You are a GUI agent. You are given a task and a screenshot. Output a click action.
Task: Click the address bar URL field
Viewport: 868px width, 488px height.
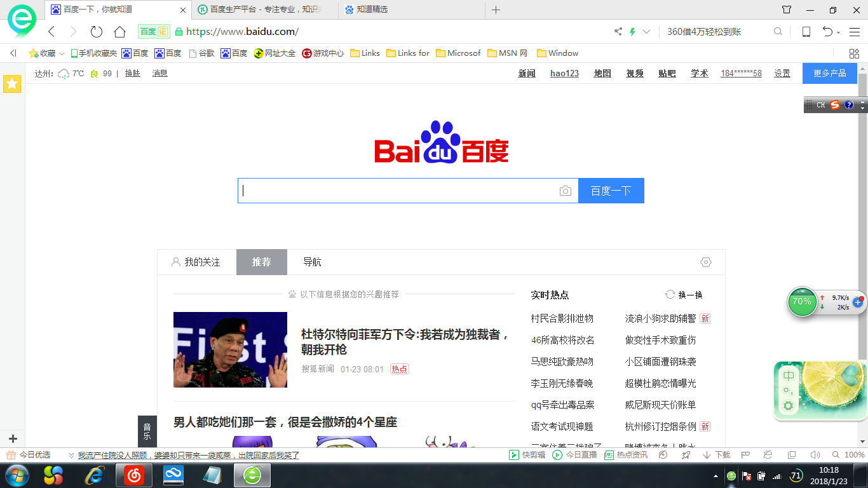(x=394, y=32)
